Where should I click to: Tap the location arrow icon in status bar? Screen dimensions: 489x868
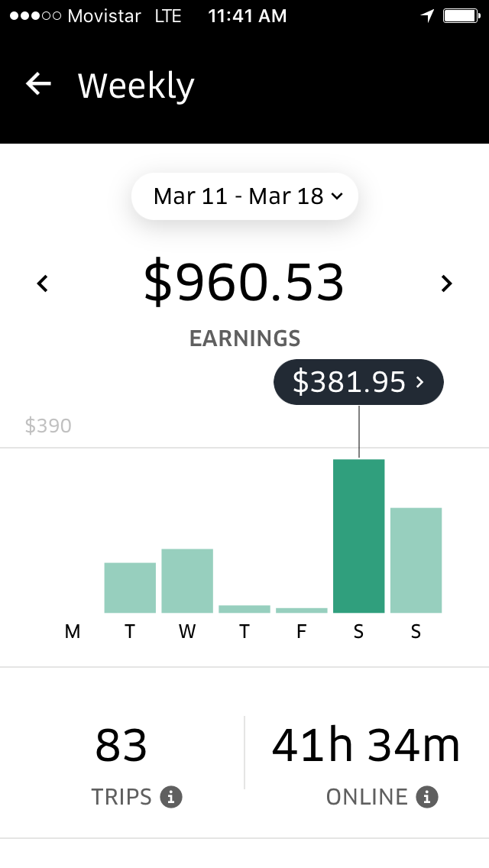coord(427,16)
